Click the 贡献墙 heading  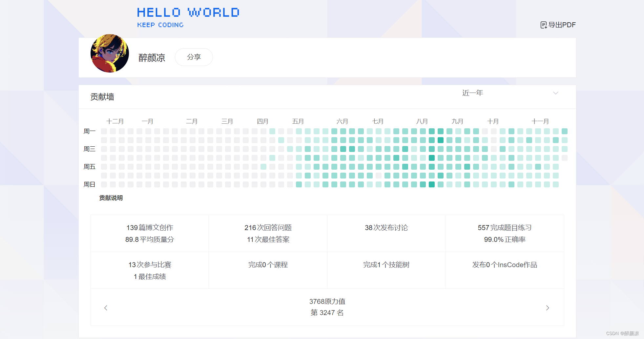pos(102,97)
